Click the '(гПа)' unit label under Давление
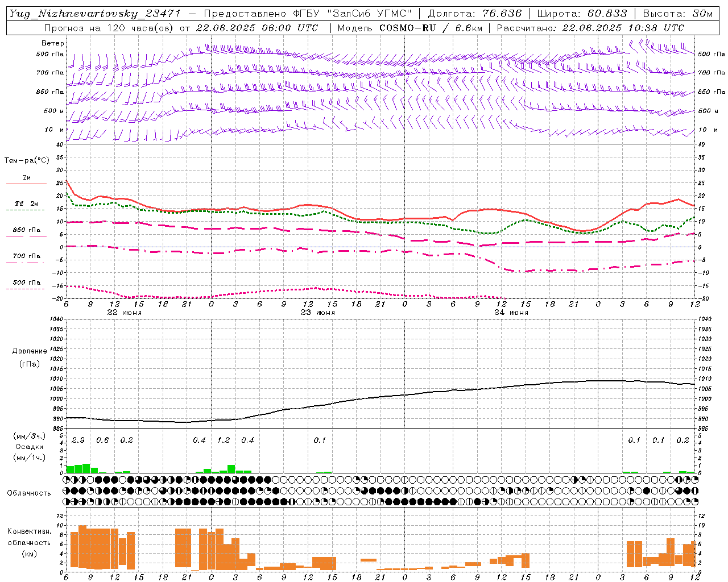The height and width of the screenshot is (582, 728). click(30, 364)
